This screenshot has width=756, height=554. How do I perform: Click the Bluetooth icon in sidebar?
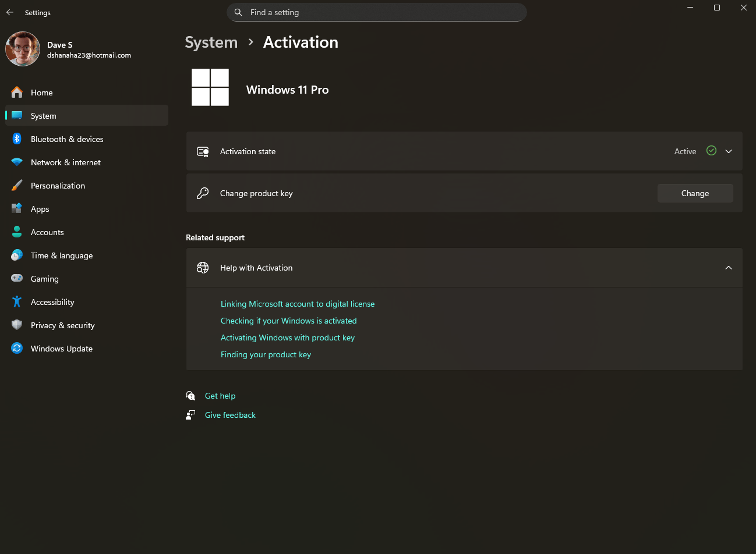(17, 138)
